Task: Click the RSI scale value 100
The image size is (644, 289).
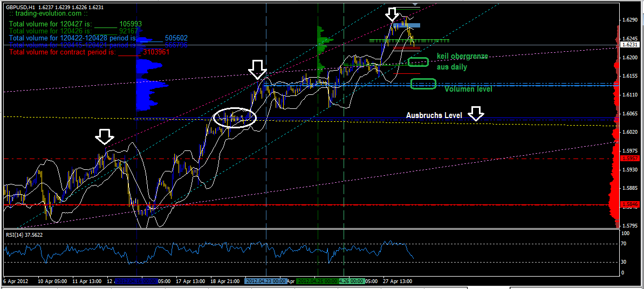Action: [626, 233]
